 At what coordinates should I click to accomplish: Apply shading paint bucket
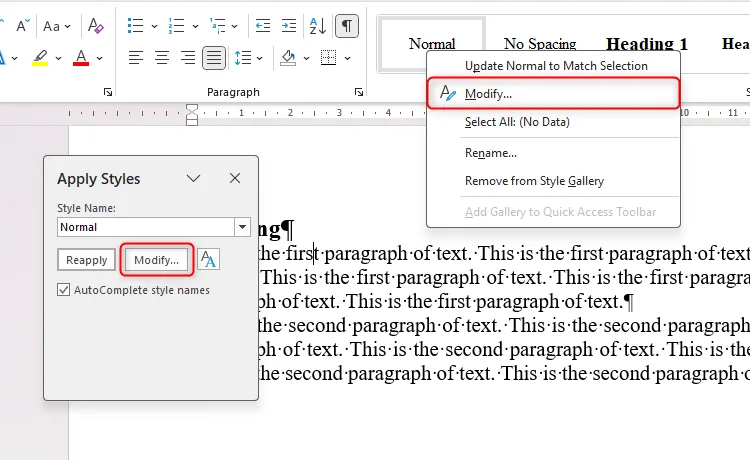[288, 58]
